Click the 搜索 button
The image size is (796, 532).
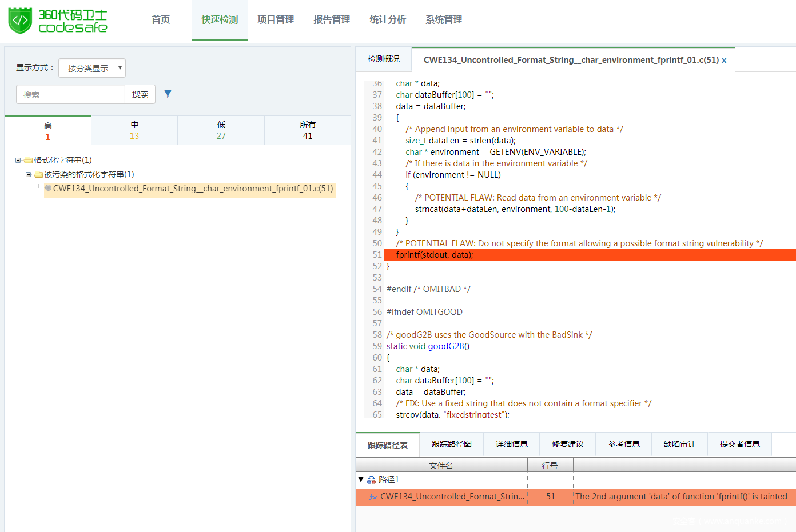click(x=140, y=94)
